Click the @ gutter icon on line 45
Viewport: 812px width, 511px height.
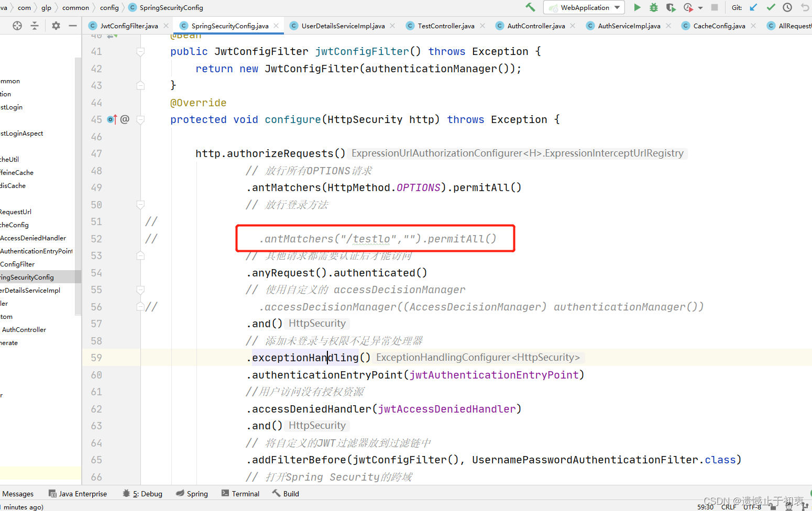click(125, 119)
